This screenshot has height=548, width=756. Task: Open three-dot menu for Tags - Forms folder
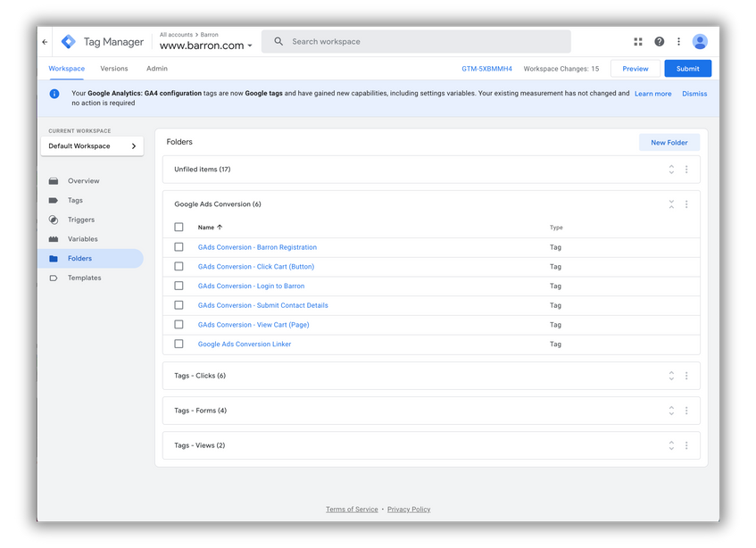(686, 411)
